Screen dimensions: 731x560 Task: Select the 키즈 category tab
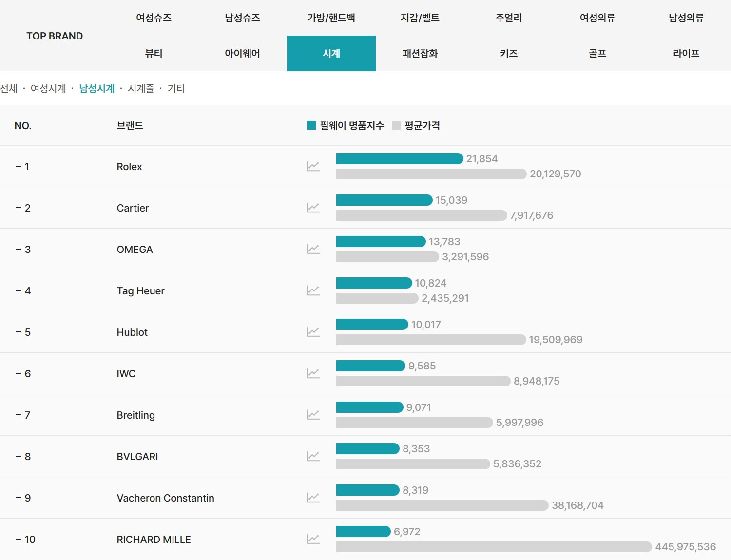click(509, 54)
